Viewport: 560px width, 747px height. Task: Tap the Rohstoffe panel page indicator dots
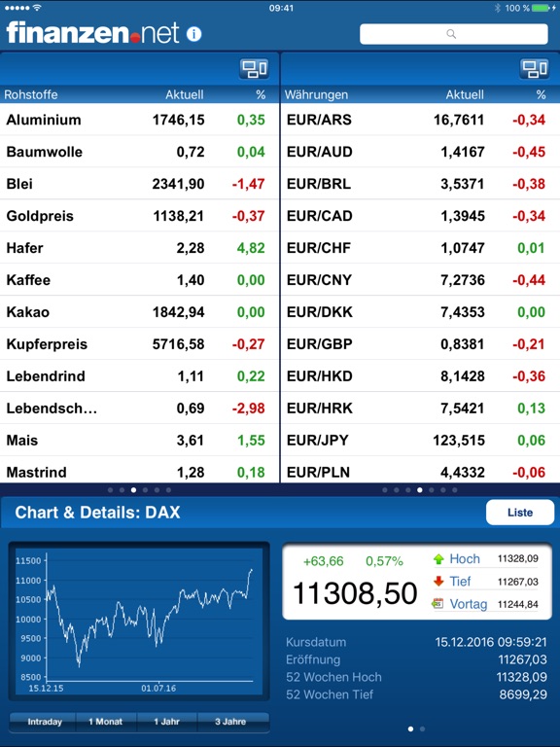(x=139, y=490)
